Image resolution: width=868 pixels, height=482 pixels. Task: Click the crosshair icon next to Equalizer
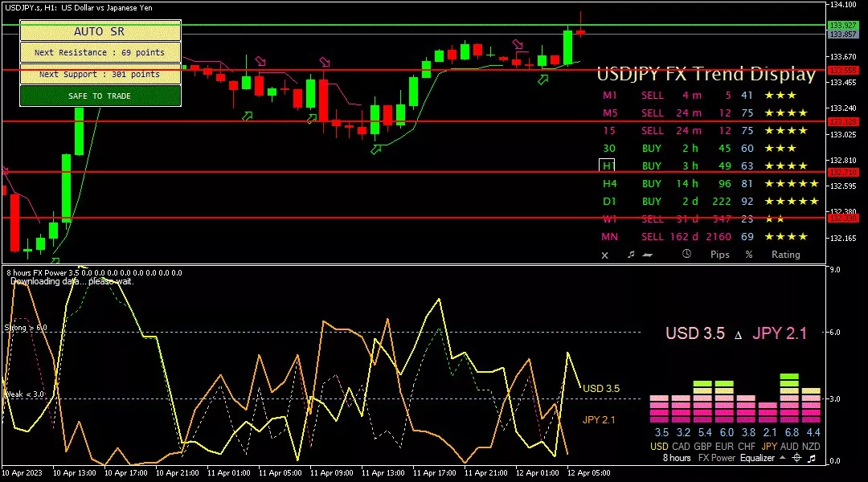pos(796,458)
